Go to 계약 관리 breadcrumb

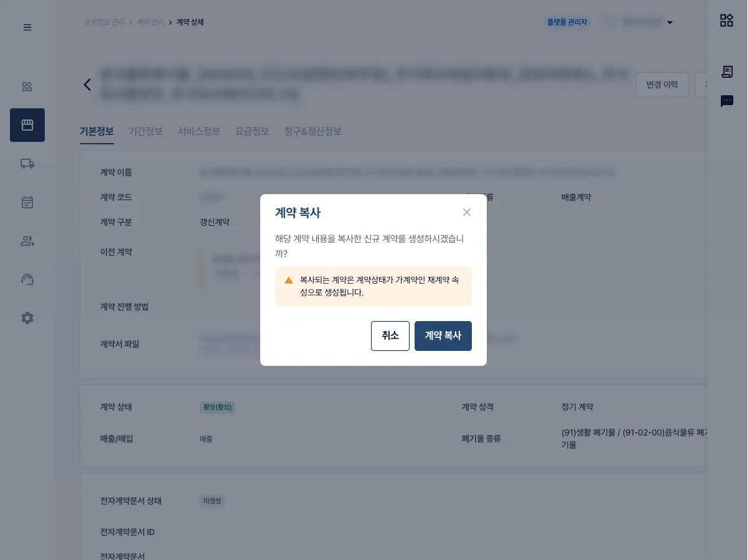coord(151,22)
